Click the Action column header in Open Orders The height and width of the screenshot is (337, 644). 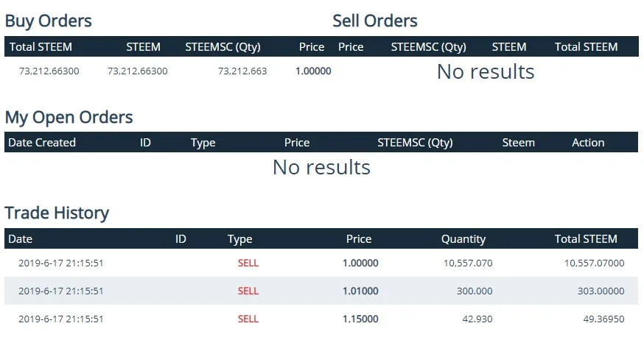coord(588,142)
